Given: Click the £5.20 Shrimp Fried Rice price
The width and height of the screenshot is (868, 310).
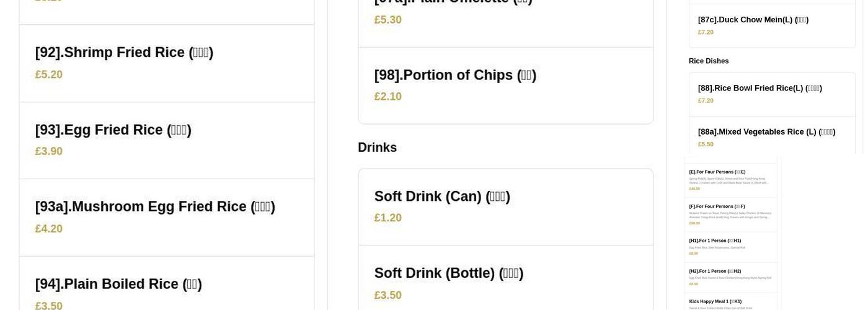Looking at the screenshot, I should 49,75.
